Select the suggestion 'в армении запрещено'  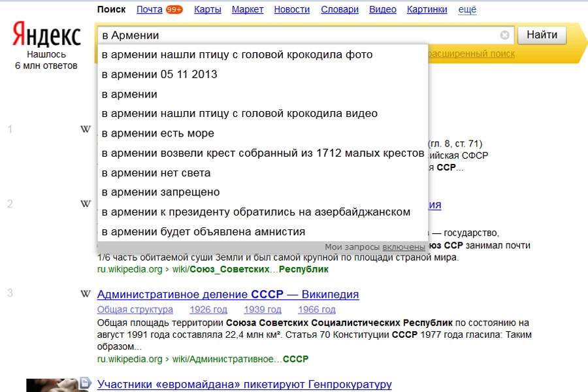point(161,192)
